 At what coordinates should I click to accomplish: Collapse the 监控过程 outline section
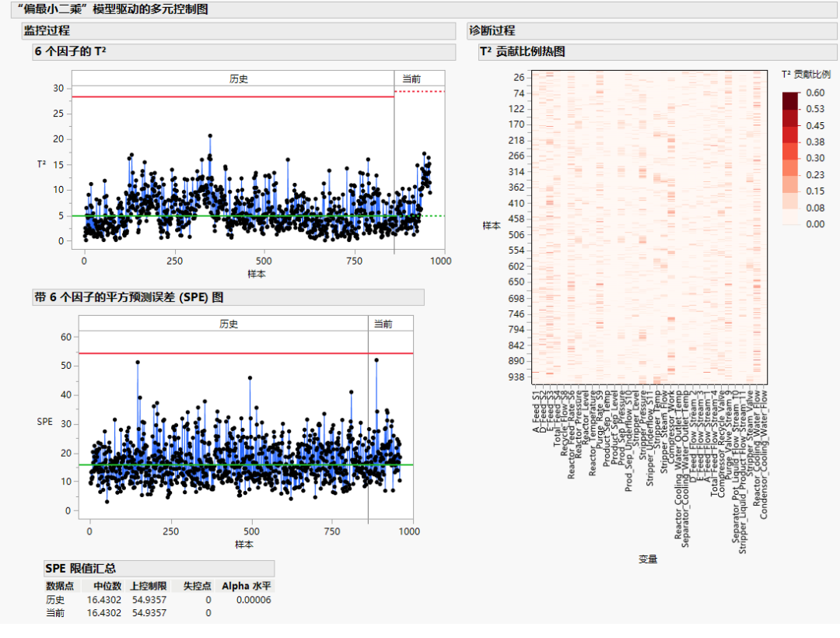click(x=239, y=30)
